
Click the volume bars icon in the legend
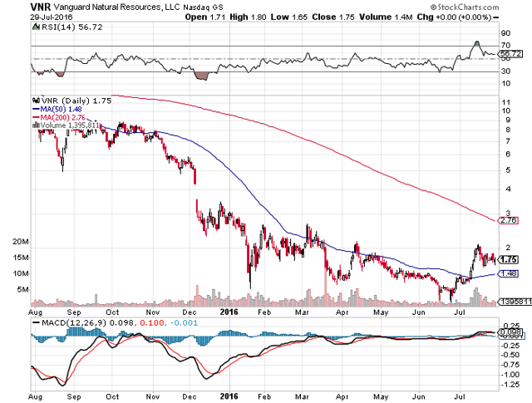click(36, 125)
